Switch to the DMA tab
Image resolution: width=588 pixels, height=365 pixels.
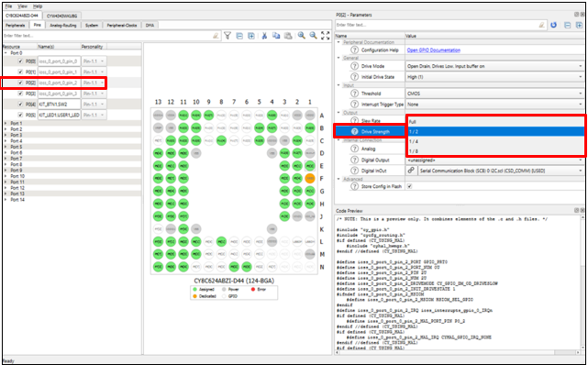pyautogui.click(x=150, y=25)
